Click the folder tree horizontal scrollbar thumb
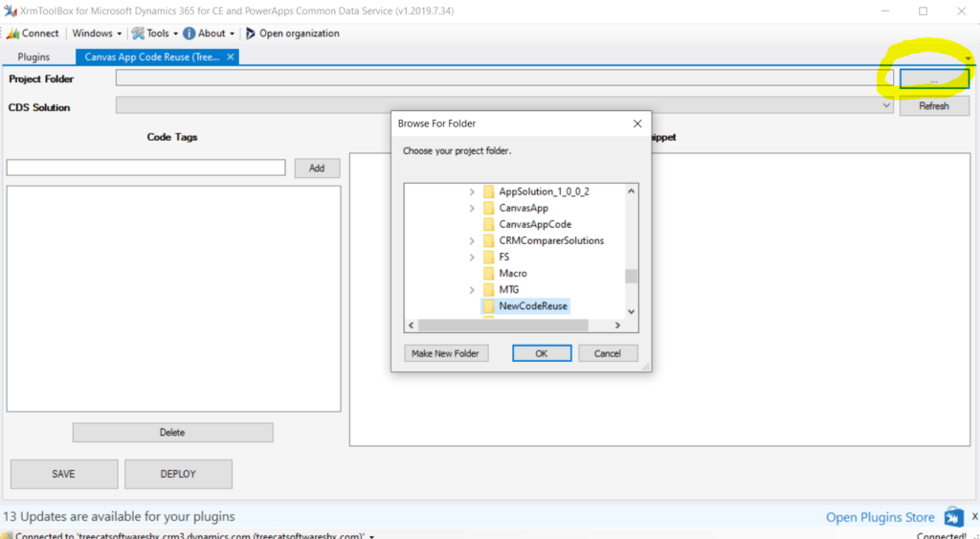The height and width of the screenshot is (539, 980). point(503,326)
